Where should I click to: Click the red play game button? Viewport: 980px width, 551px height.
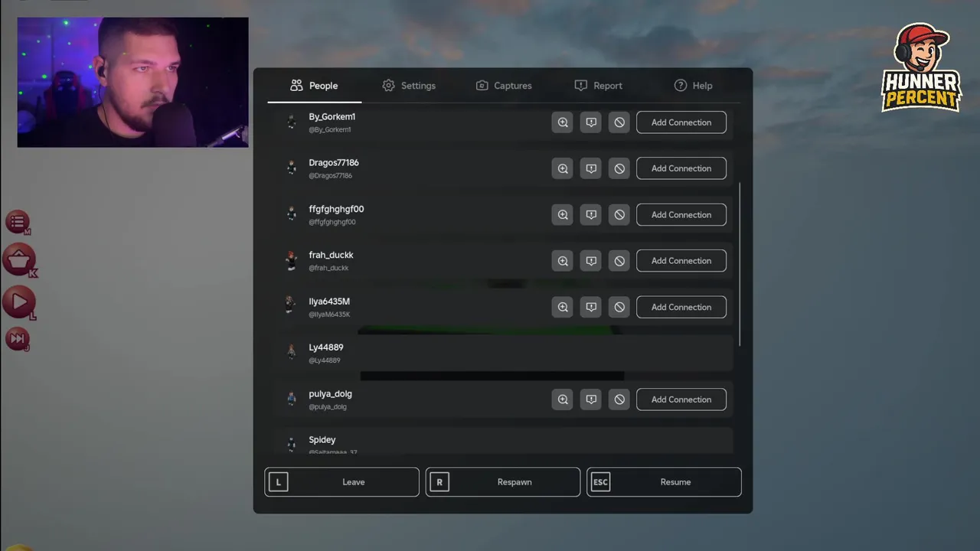(x=19, y=302)
